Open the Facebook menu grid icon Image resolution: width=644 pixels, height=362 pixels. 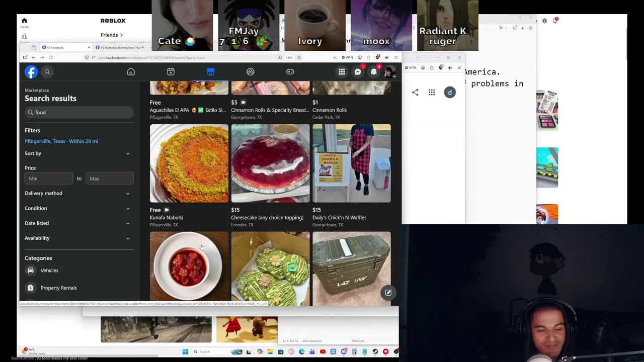point(342,72)
